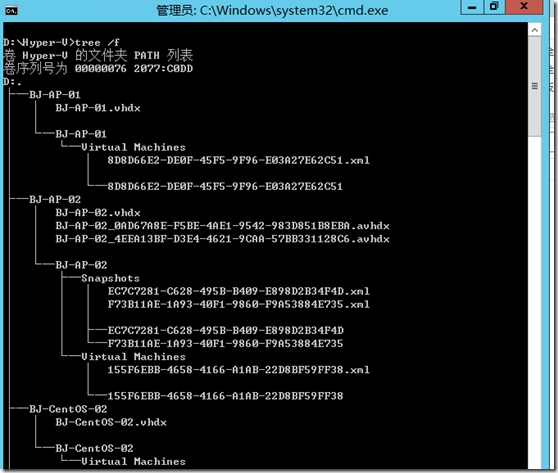
Task: Close the cmd.exe window
Action: (523, 7)
